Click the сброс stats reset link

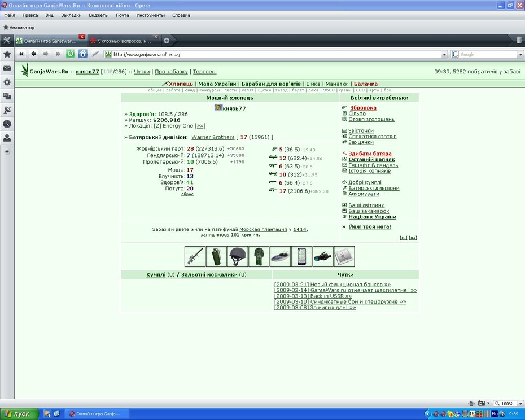(187, 194)
